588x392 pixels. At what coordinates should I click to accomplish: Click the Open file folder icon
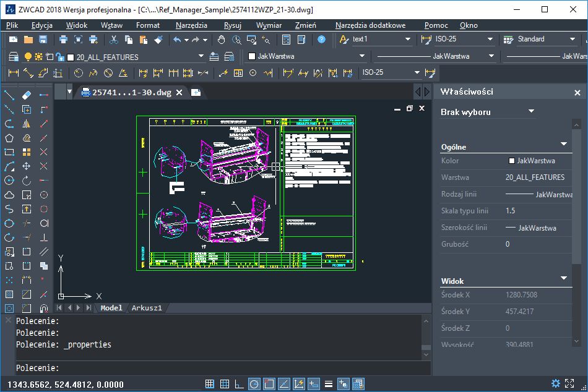pyautogui.click(x=28, y=40)
